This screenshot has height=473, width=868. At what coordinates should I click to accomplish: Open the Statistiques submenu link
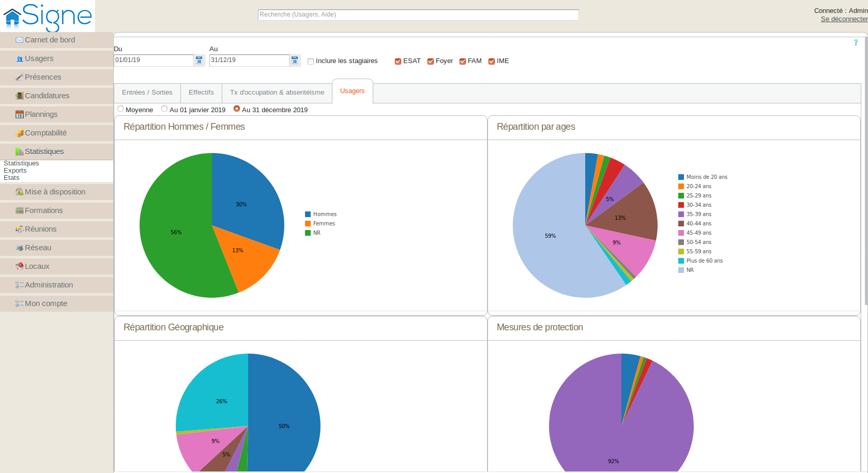coord(21,163)
